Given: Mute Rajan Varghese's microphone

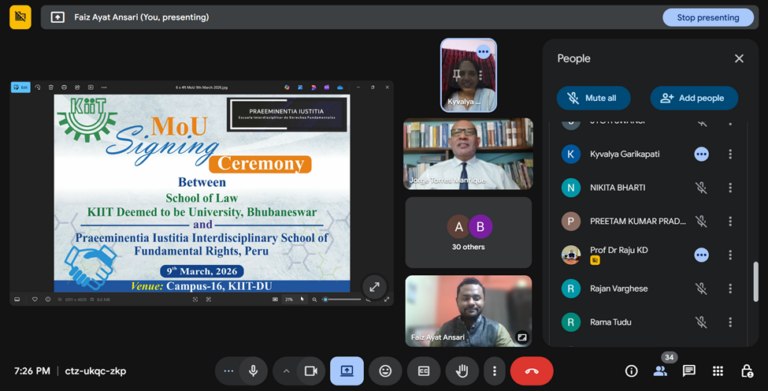Looking at the screenshot, I should click(x=701, y=289).
